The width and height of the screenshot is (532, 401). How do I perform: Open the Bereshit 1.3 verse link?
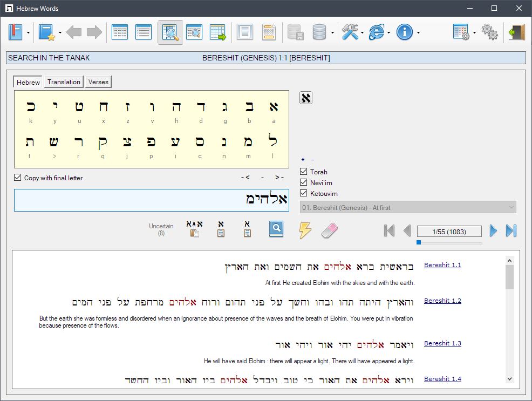click(x=442, y=343)
